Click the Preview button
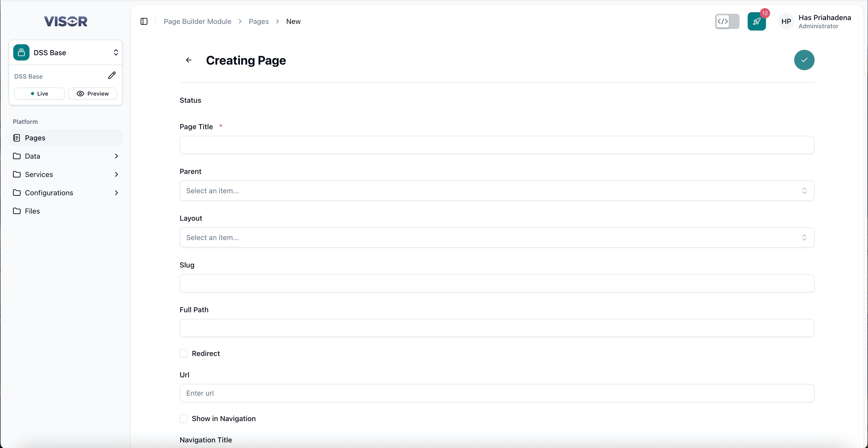Image resolution: width=868 pixels, height=448 pixels. [92, 93]
